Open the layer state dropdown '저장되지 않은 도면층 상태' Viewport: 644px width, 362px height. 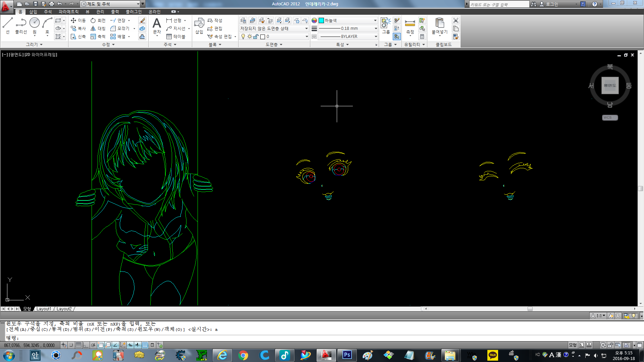[x=274, y=28]
